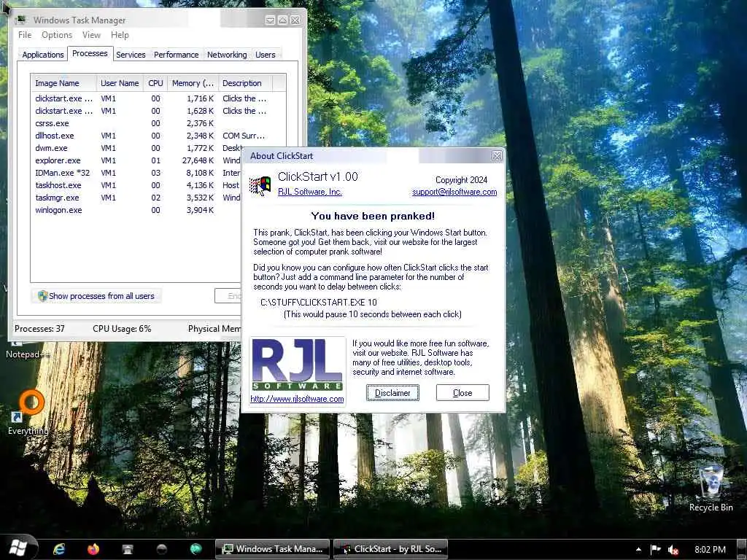
Task: Open the Everything desktop shortcut
Action: tap(28, 413)
